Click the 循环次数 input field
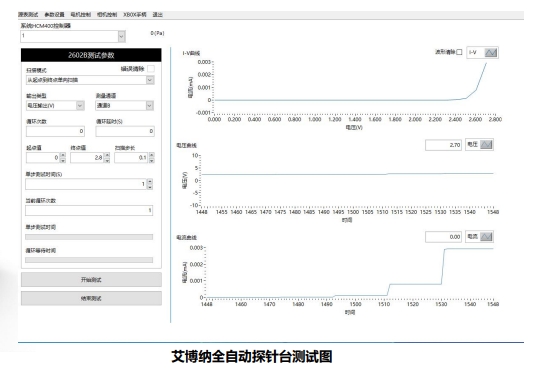 pos(55,131)
